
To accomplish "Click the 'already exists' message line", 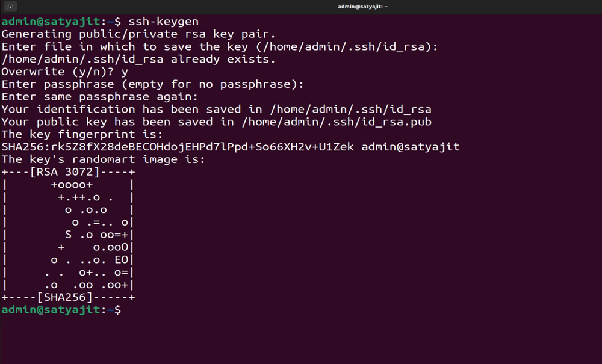I will pyautogui.click(x=138, y=59).
